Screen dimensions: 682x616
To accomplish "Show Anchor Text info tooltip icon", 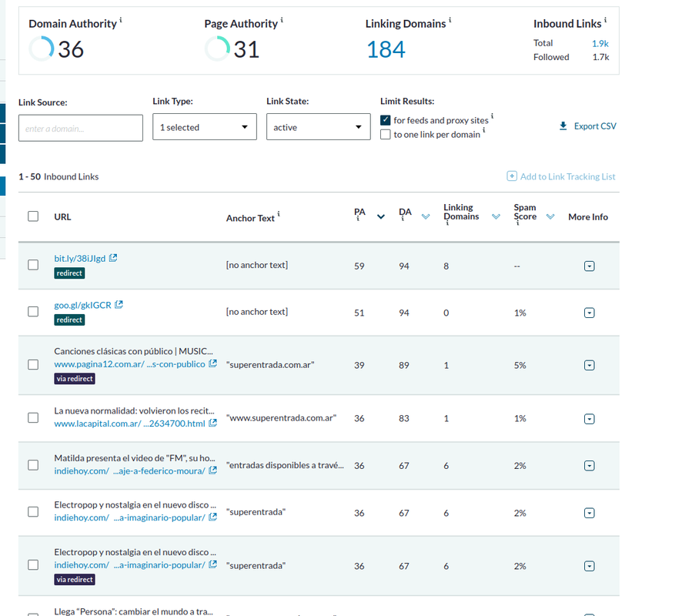I will 279,213.
